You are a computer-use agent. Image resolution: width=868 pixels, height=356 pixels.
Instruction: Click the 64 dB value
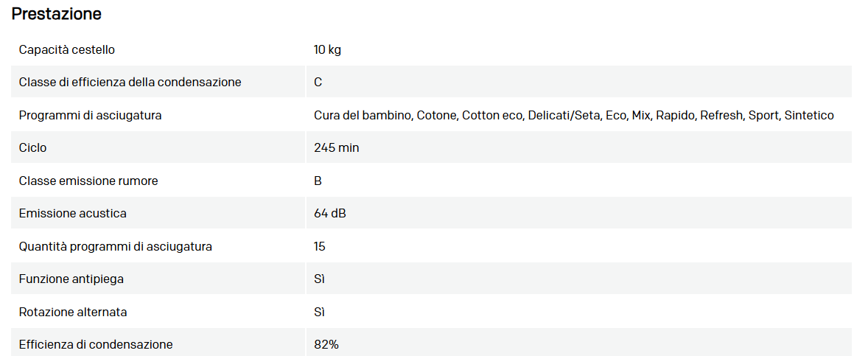[330, 214]
